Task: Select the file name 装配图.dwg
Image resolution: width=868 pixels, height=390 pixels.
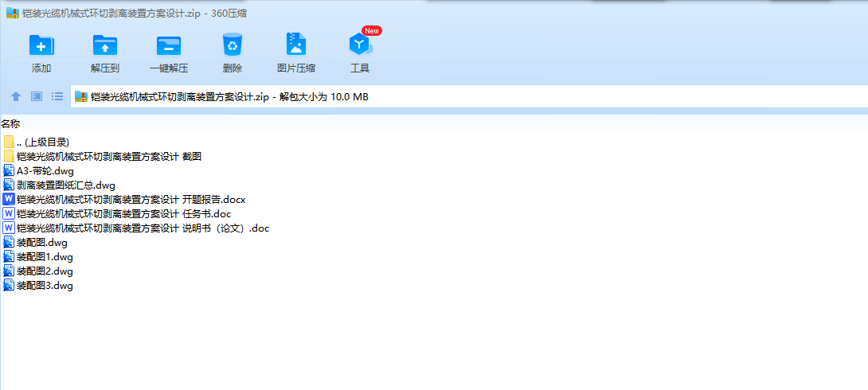Action: click(42, 242)
